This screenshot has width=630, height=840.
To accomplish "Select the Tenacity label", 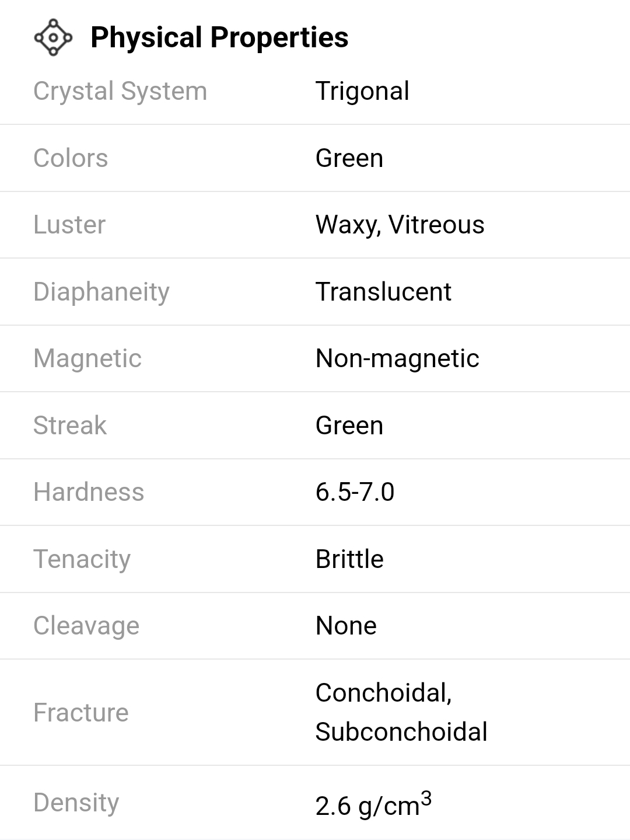I will tap(82, 559).
